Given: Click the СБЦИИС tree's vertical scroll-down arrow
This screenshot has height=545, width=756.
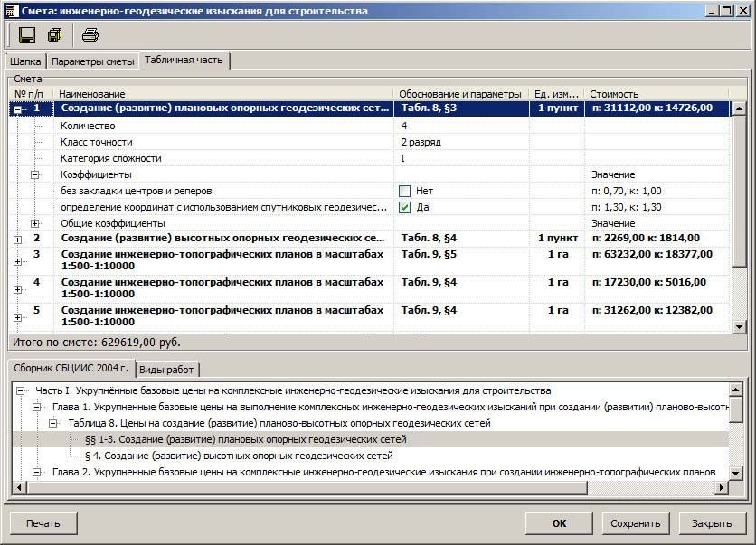Looking at the screenshot, I should (736, 474).
